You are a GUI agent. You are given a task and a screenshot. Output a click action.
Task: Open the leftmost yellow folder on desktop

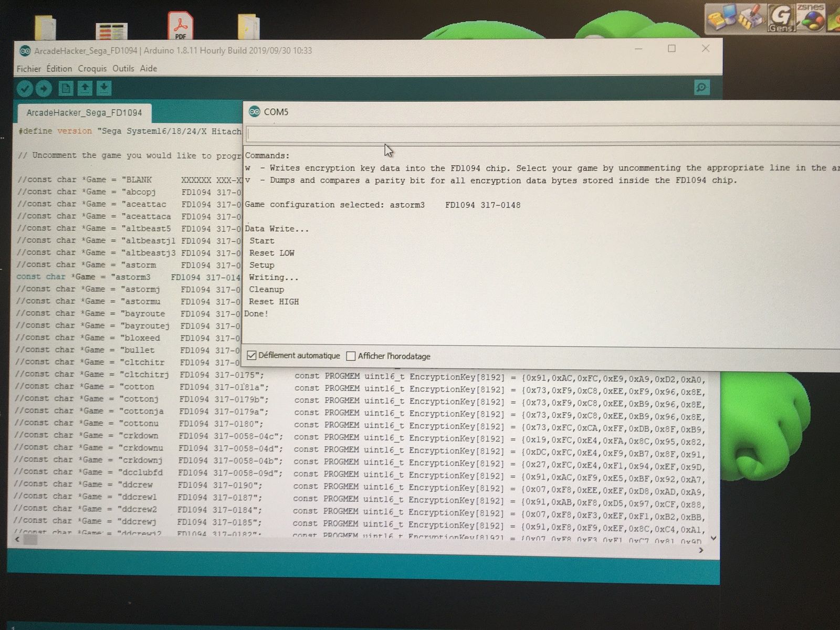(x=45, y=27)
